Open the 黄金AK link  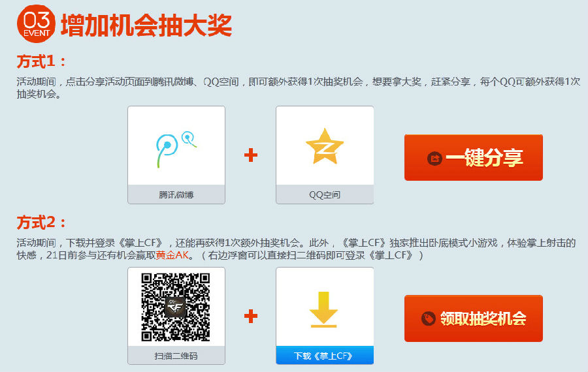tap(172, 255)
